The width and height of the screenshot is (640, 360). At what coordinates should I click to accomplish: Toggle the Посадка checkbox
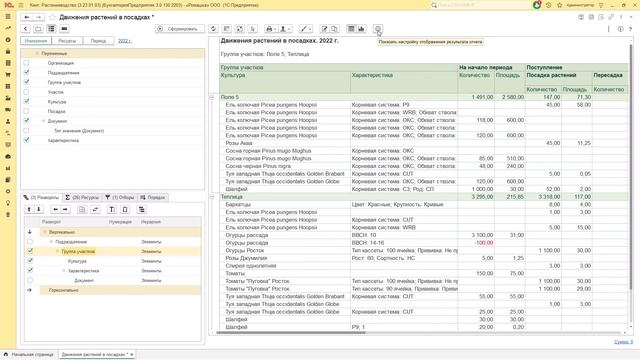point(27,111)
